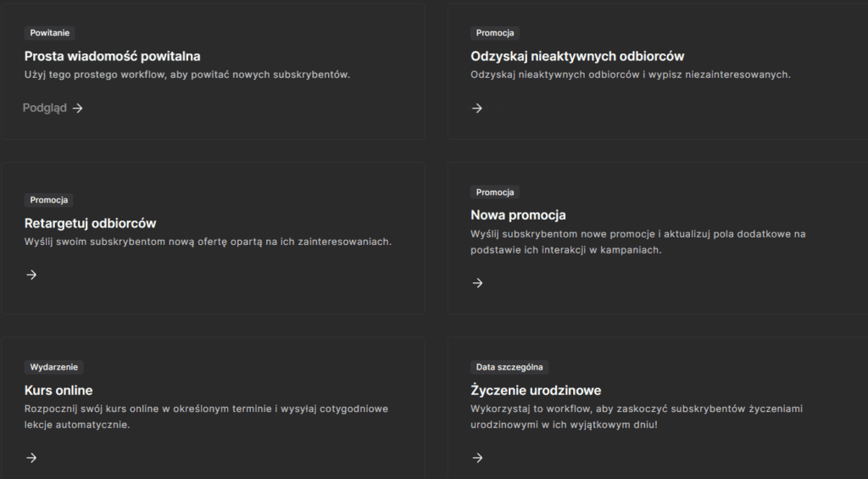Image resolution: width=868 pixels, height=479 pixels.
Task: Click Promocja tag above Odzyskaj nieaktywnych odbiorców
Action: click(495, 33)
